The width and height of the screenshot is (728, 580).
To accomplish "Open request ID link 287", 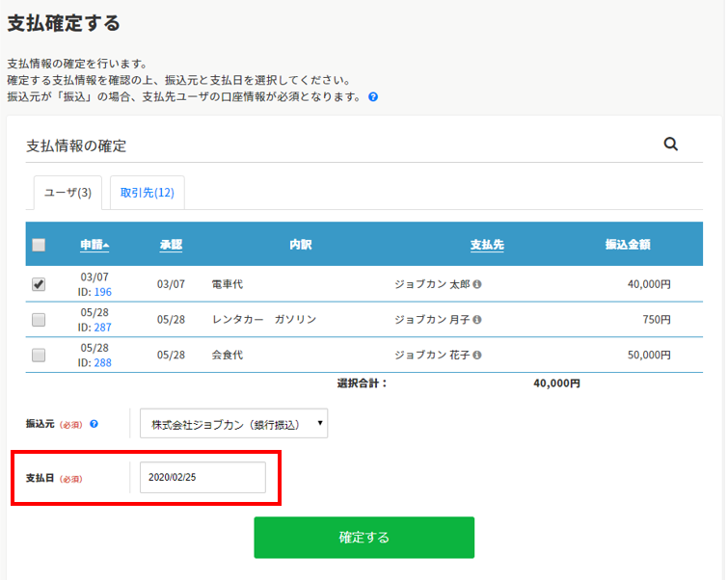I will pos(102,328).
